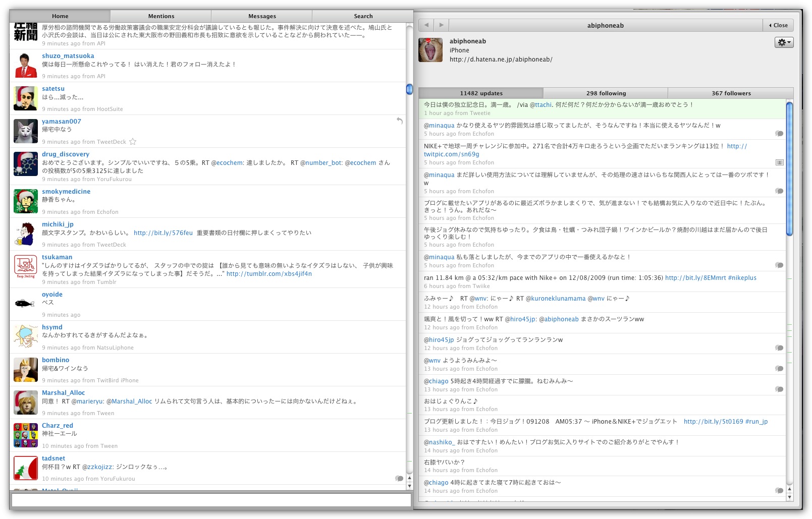
Task: Click the blue scroll thumb of the home timeline
Action: [x=409, y=89]
